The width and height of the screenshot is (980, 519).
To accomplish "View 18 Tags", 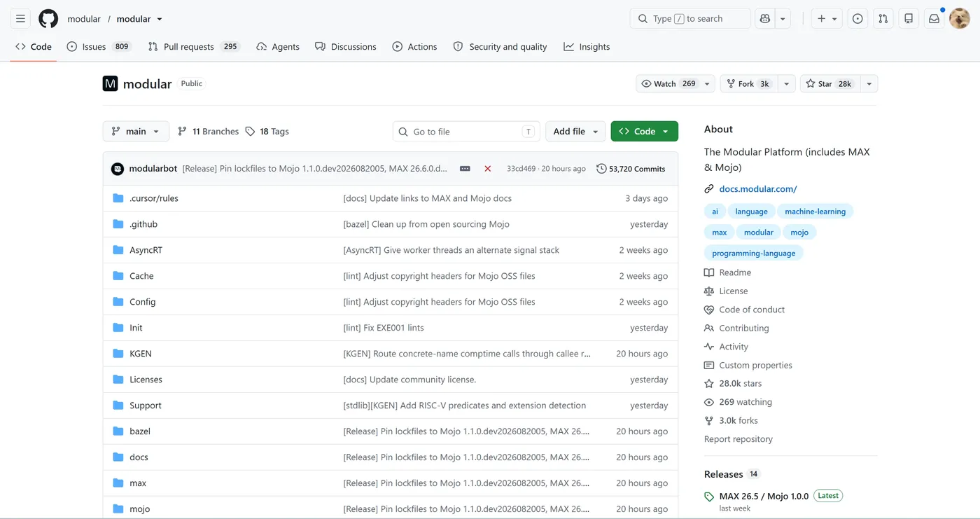I will tap(267, 131).
